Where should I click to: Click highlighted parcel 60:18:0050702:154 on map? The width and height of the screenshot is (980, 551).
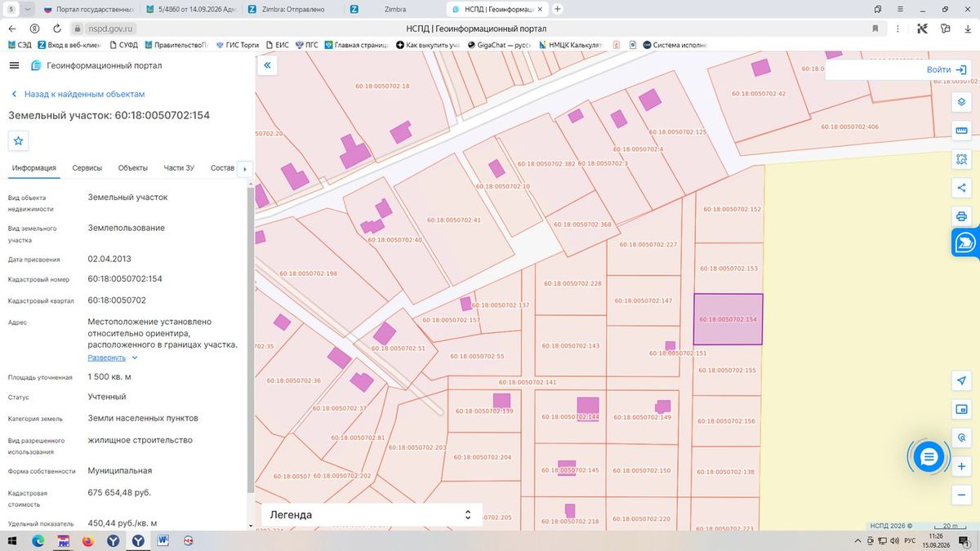728,319
